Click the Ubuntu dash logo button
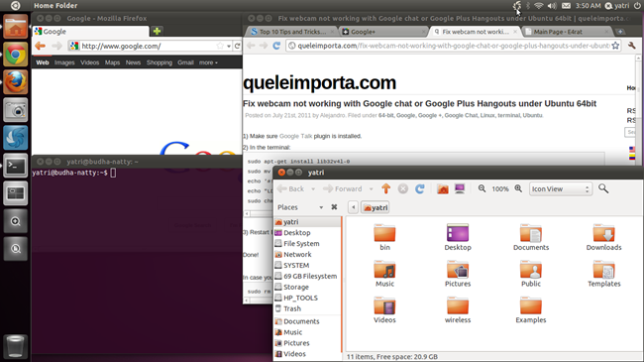Screen dimensions: 644x362 point(15,5)
